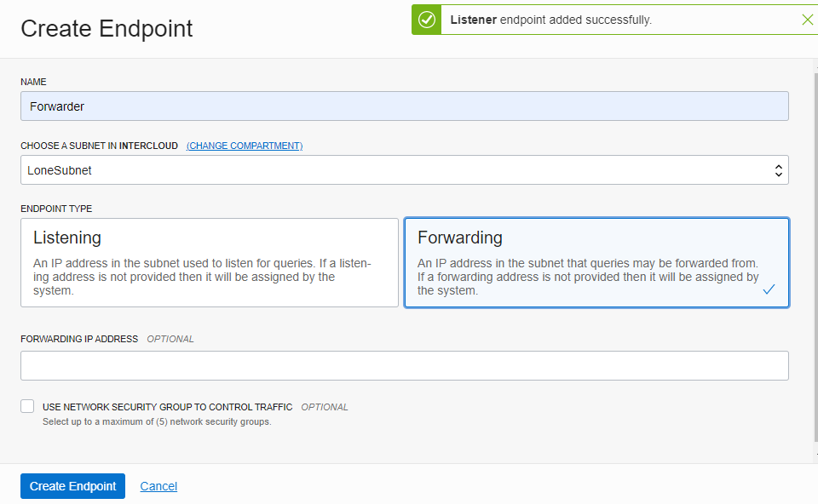818x504 pixels.
Task: Click the subnet select up-down arrows
Action: 778,170
